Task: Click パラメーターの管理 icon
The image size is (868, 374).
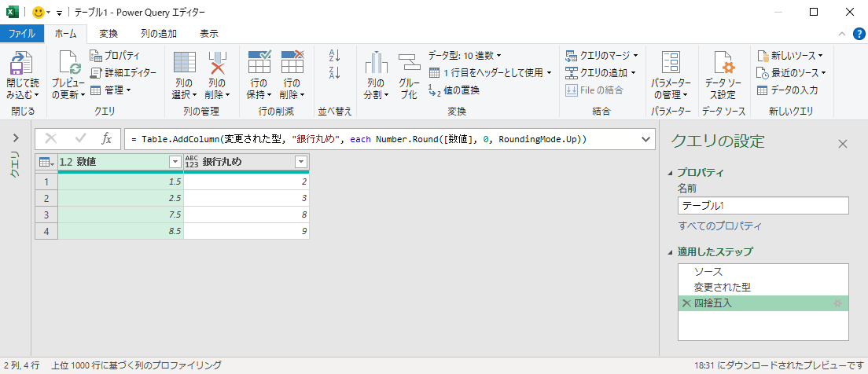Action: tap(671, 63)
